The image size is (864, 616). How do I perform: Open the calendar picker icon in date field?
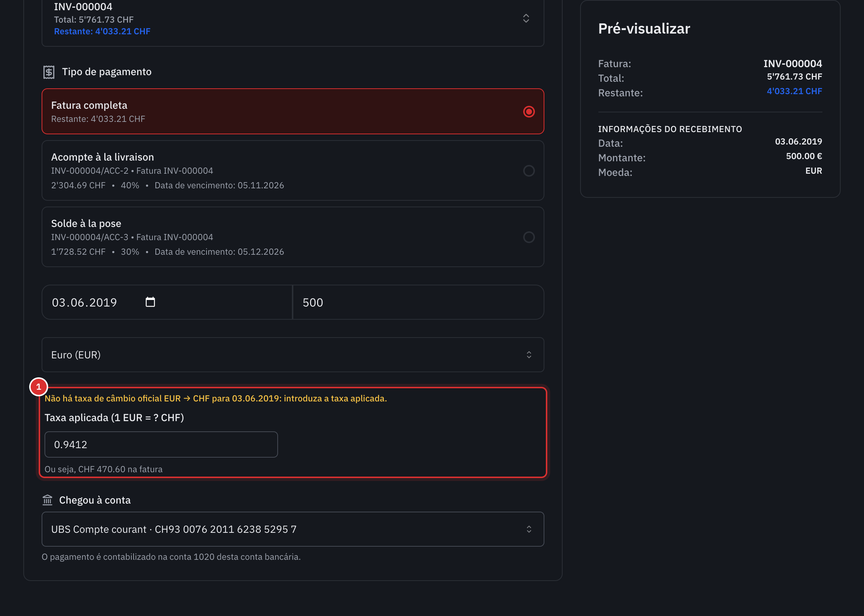[150, 302]
